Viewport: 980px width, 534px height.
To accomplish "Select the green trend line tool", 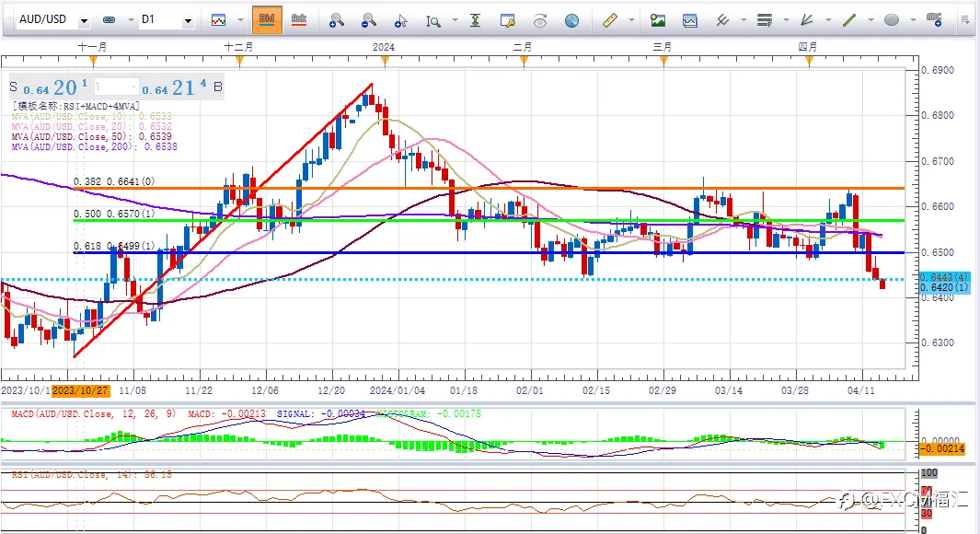I will (x=849, y=20).
